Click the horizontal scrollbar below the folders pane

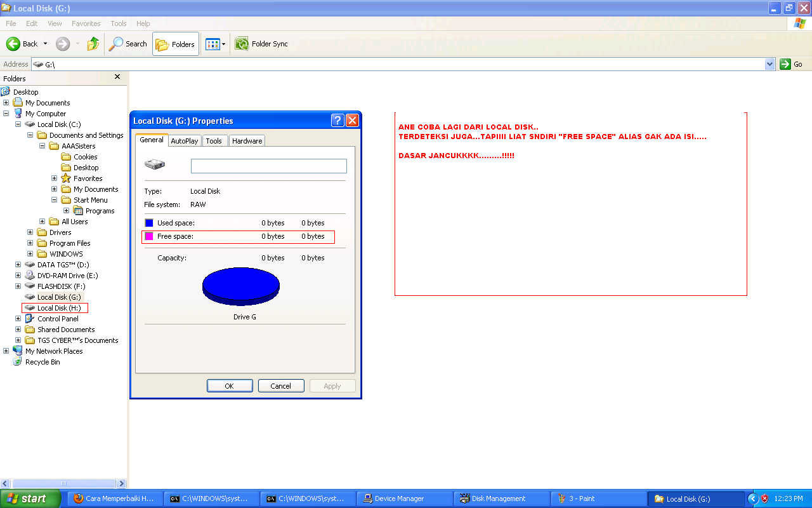click(63, 483)
